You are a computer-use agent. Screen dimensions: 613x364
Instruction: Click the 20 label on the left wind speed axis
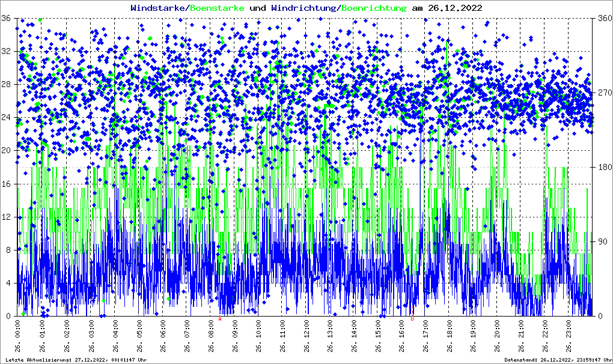[5, 151]
